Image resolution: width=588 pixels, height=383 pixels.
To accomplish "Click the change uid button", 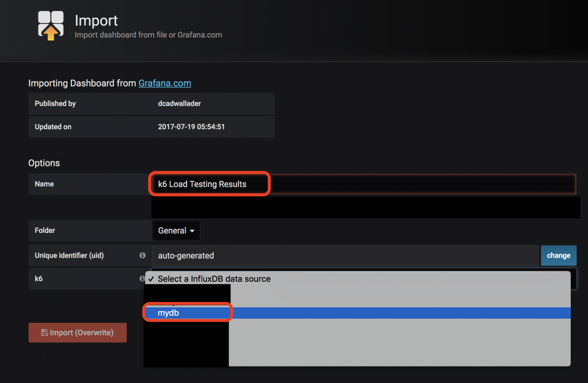I will (559, 255).
